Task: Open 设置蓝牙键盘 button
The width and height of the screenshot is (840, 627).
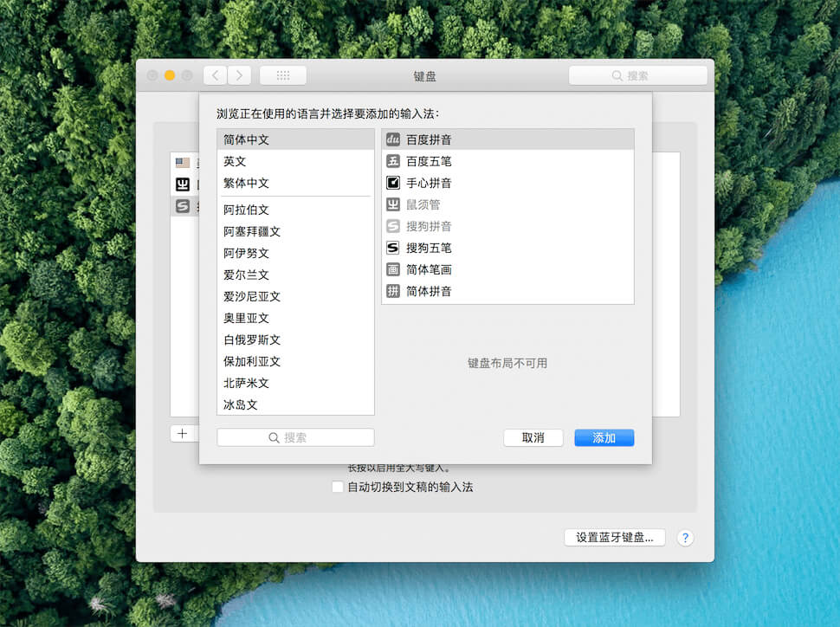Action: click(615, 538)
